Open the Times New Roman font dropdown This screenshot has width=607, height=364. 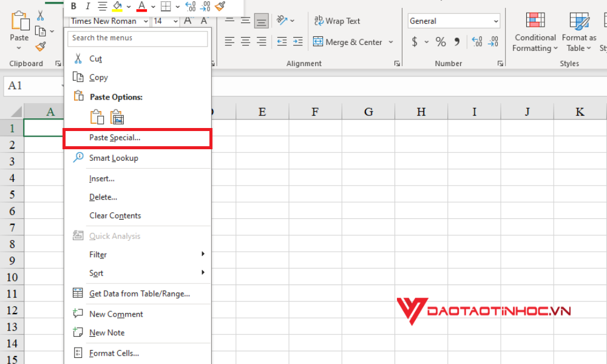tap(146, 21)
